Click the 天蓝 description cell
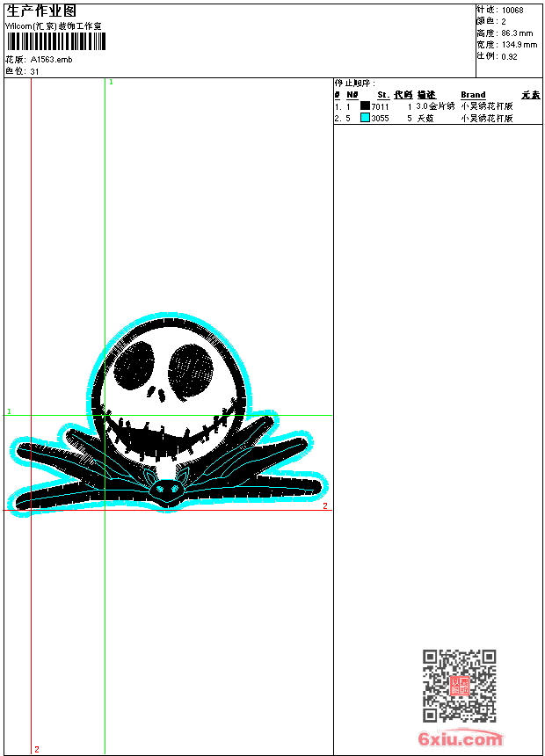This screenshot has height=756, width=545. (x=425, y=118)
